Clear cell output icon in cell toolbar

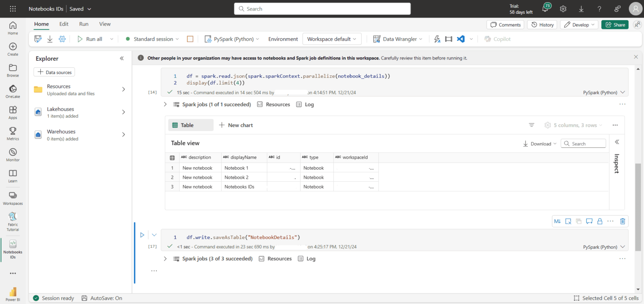(568, 221)
